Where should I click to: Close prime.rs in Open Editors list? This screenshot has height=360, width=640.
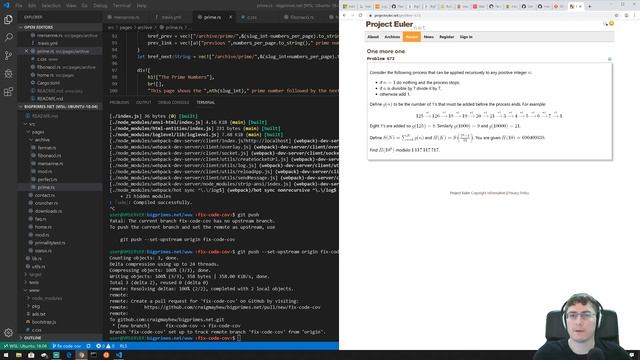(27, 51)
